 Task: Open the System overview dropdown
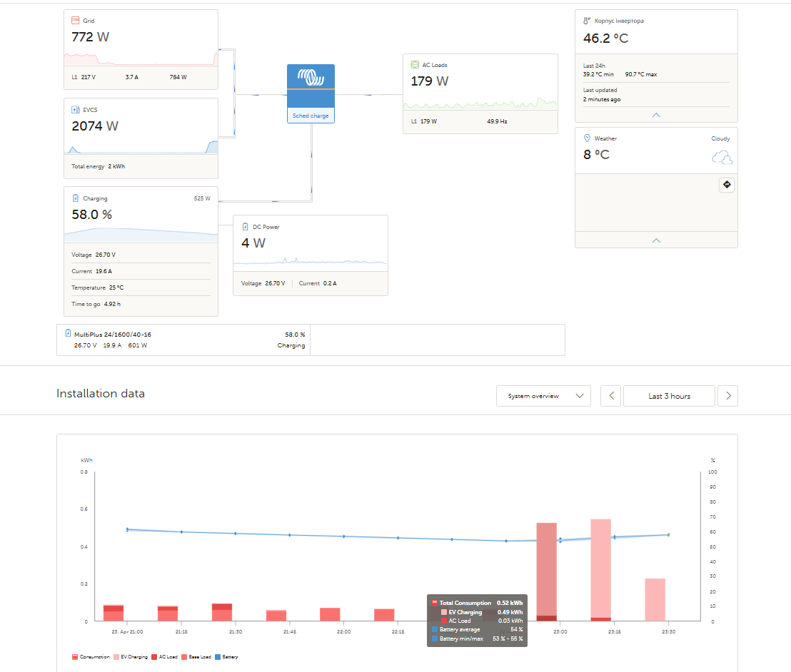[543, 396]
